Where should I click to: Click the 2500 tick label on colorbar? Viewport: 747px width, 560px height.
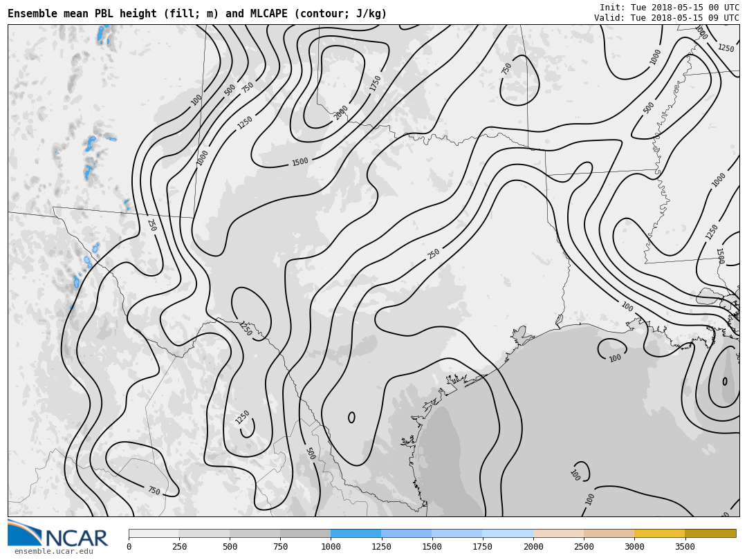584,547
